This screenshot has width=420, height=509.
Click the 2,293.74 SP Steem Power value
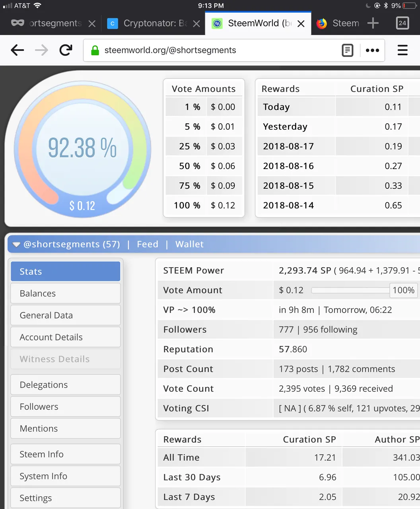305,270
